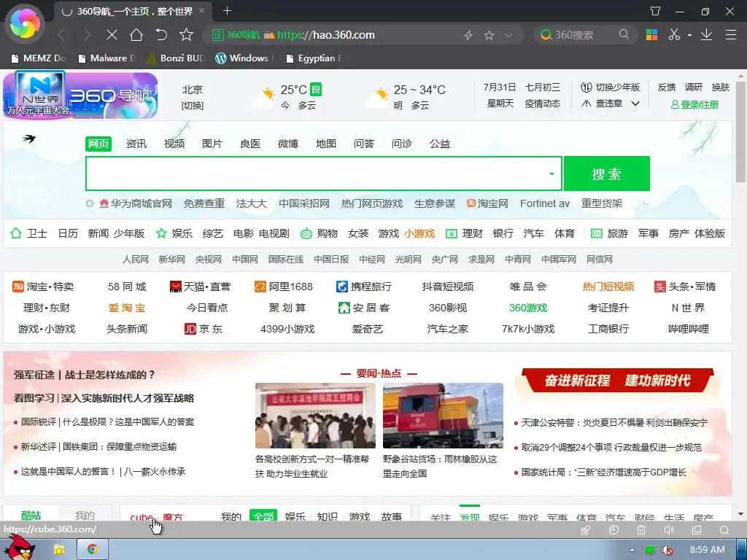The height and width of the screenshot is (560, 747).
Task: Click 娱乐 star icon category
Action: 174,233
